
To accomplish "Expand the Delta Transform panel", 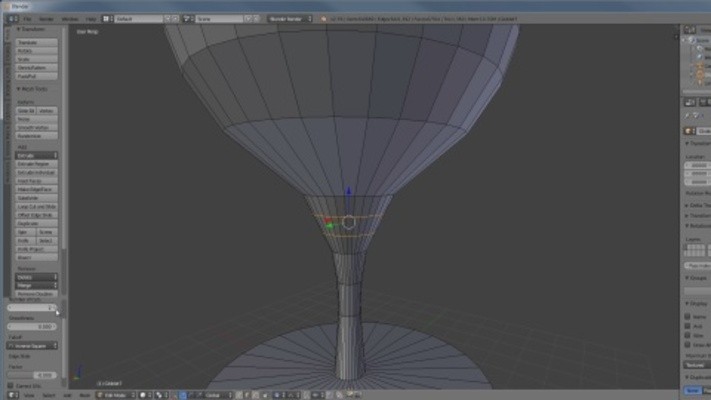I will pos(698,205).
